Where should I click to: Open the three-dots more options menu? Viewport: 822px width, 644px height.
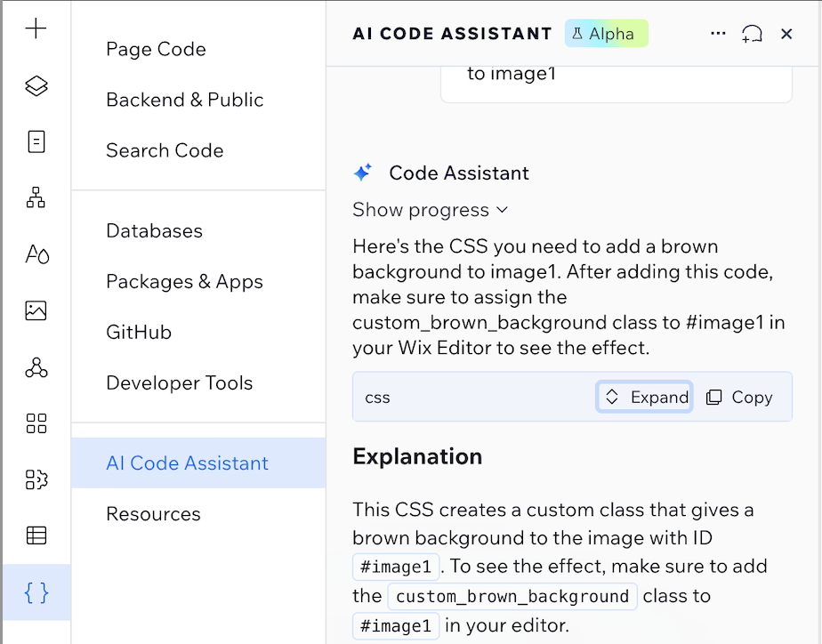click(718, 34)
